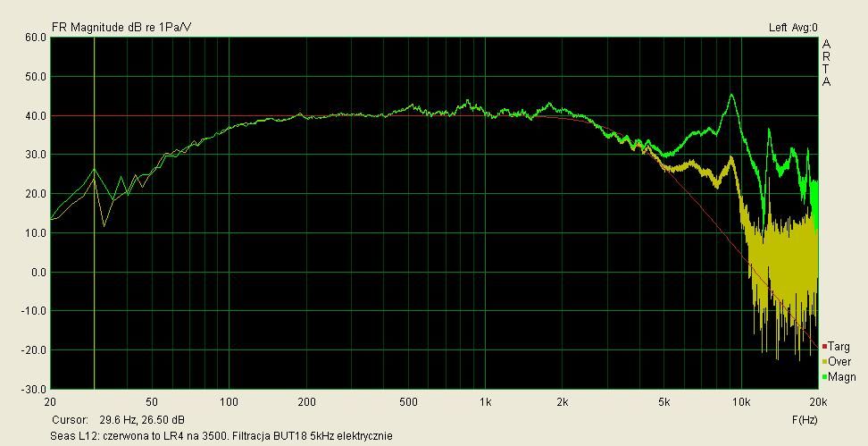Viewport: 868px width, 446px height.
Task: Click the 500 frequency axis label
Action: point(408,402)
